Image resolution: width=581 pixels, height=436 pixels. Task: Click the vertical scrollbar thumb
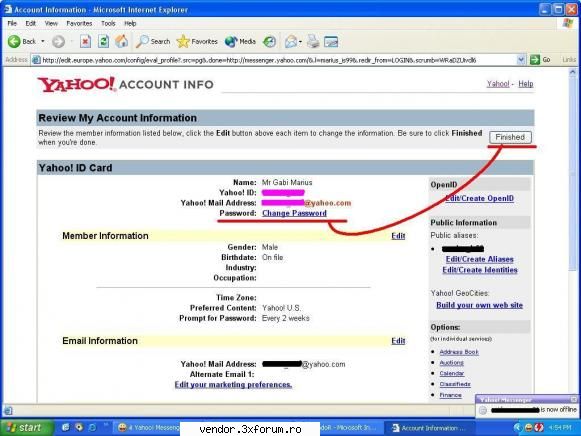pos(573,174)
